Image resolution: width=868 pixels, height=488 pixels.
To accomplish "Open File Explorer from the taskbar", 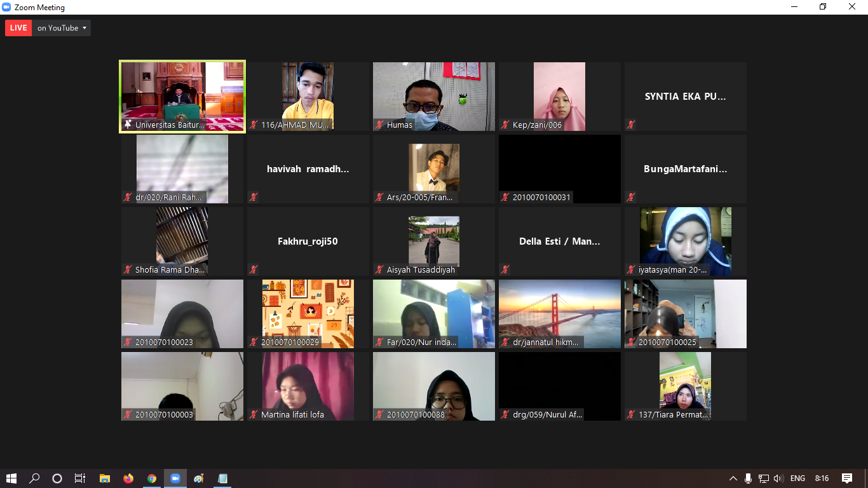I will tap(105, 478).
